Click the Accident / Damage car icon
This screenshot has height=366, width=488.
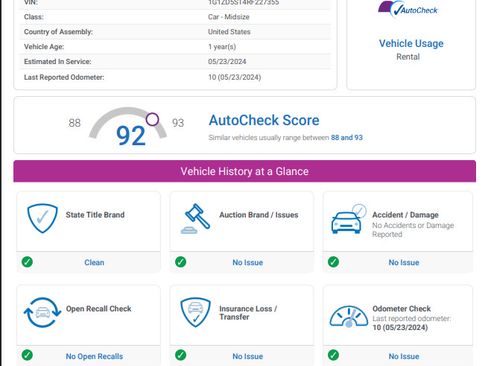tap(349, 219)
